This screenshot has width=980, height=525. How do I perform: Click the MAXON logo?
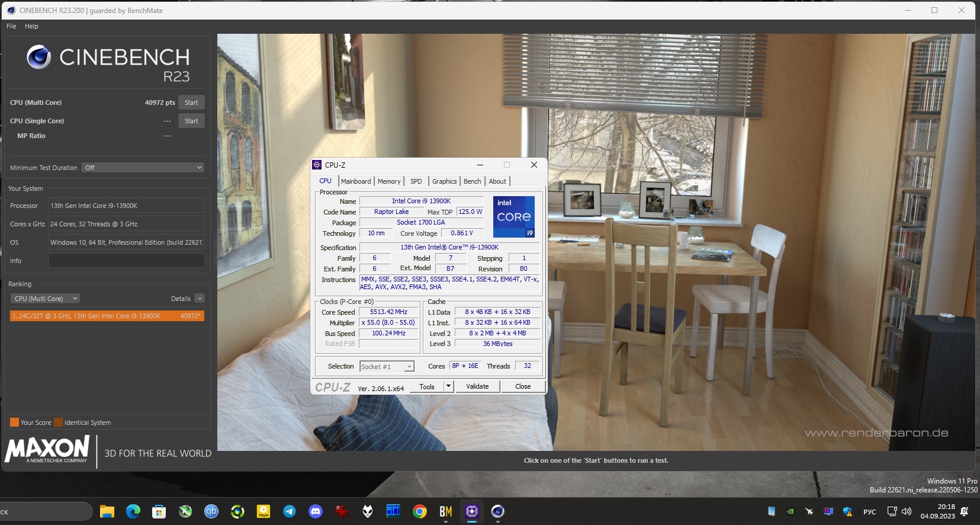point(47,450)
